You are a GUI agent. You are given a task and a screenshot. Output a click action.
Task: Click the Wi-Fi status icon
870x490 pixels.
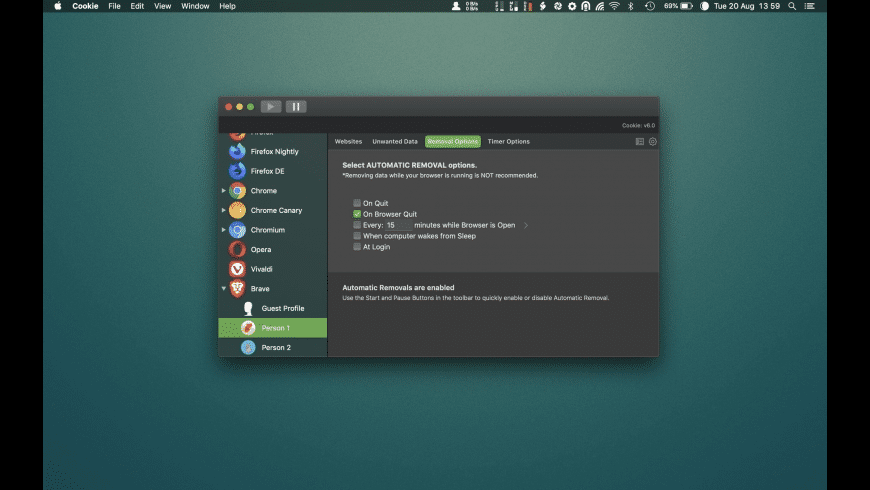click(614, 6)
